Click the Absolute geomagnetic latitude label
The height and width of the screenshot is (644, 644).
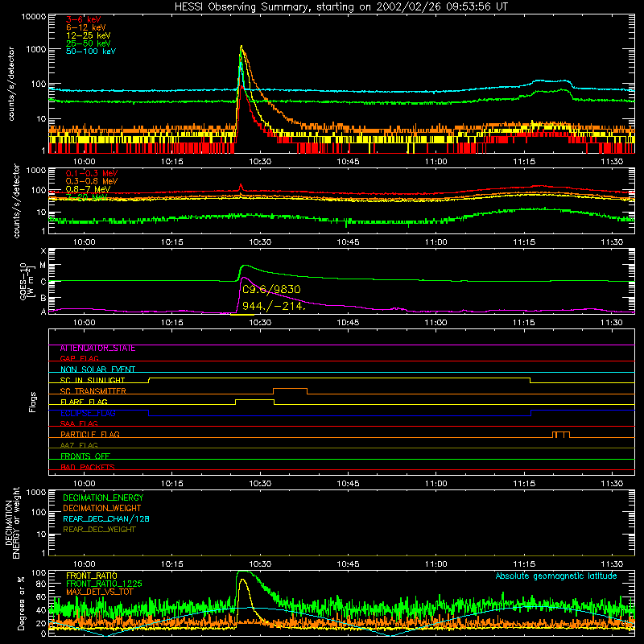[x=556, y=576]
